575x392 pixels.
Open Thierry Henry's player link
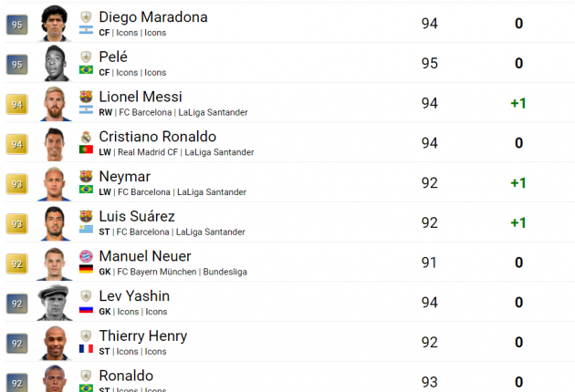(x=143, y=336)
